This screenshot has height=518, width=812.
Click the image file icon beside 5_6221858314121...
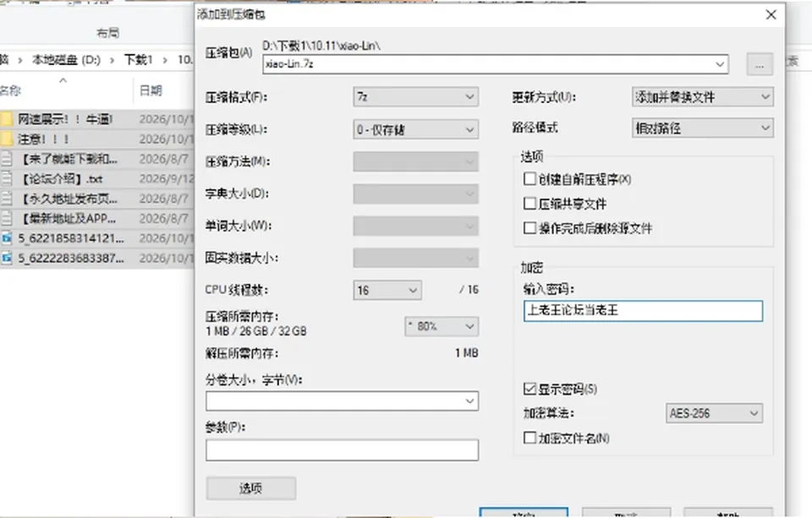click(7, 238)
